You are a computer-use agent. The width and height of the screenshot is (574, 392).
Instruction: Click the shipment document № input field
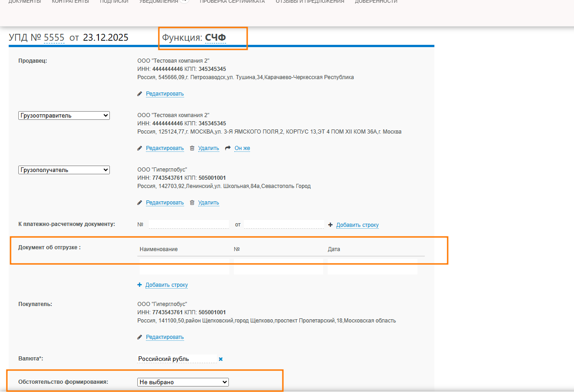(x=278, y=266)
